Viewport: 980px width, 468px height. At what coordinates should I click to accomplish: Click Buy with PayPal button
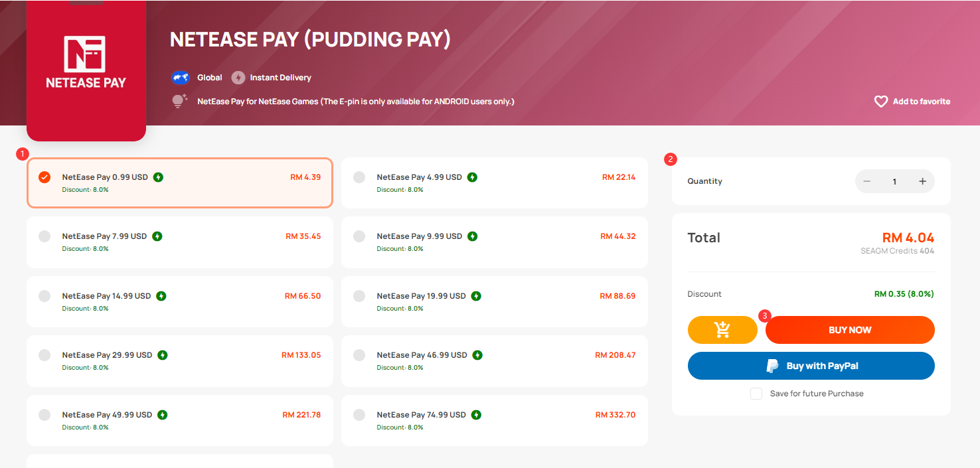pyautogui.click(x=811, y=366)
